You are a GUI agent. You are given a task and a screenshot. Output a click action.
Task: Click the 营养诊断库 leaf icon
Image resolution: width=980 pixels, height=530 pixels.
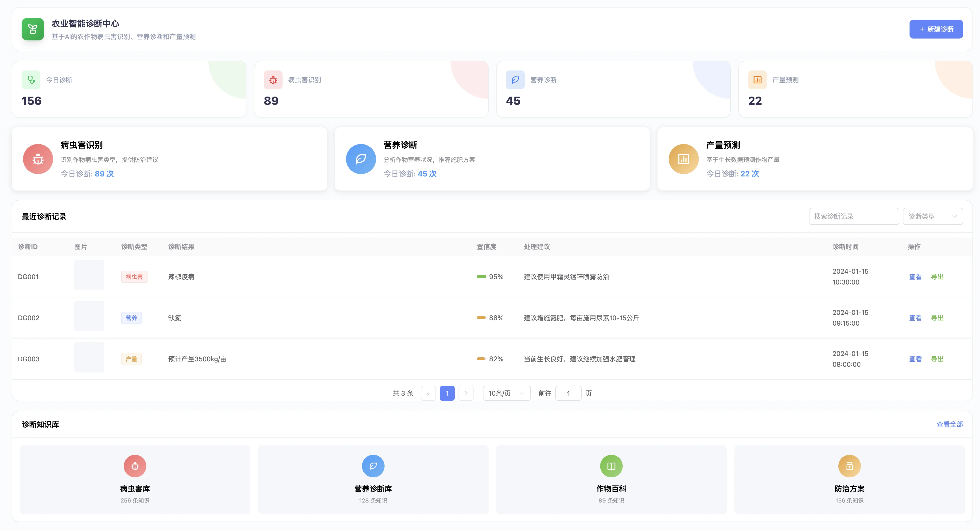[373, 466]
